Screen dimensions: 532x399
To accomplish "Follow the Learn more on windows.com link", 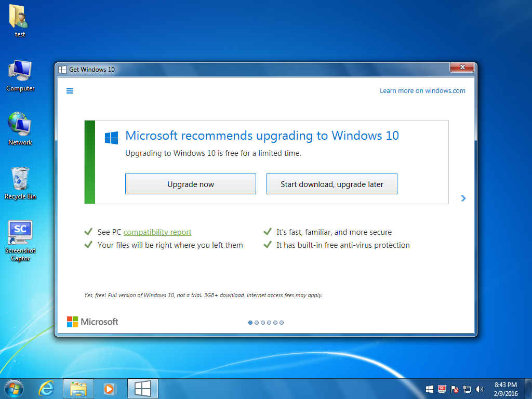I will [x=422, y=90].
